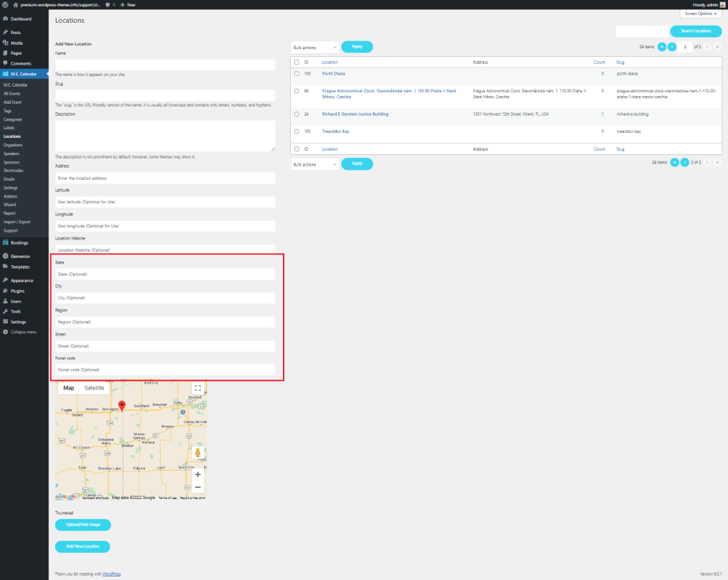The height and width of the screenshot is (580, 728).
Task: Open the Plugins sidebar menu icon
Action: [6, 291]
